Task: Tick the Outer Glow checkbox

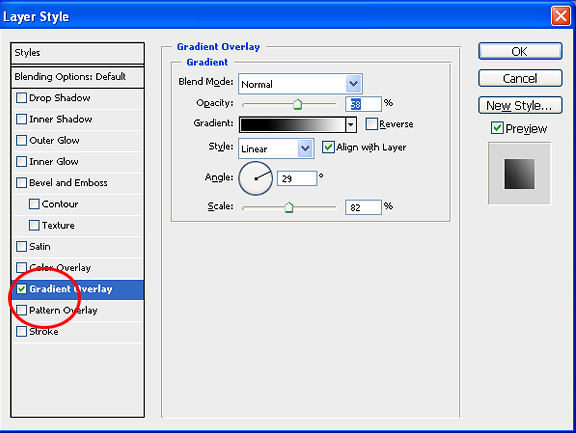Action: (21, 141)
